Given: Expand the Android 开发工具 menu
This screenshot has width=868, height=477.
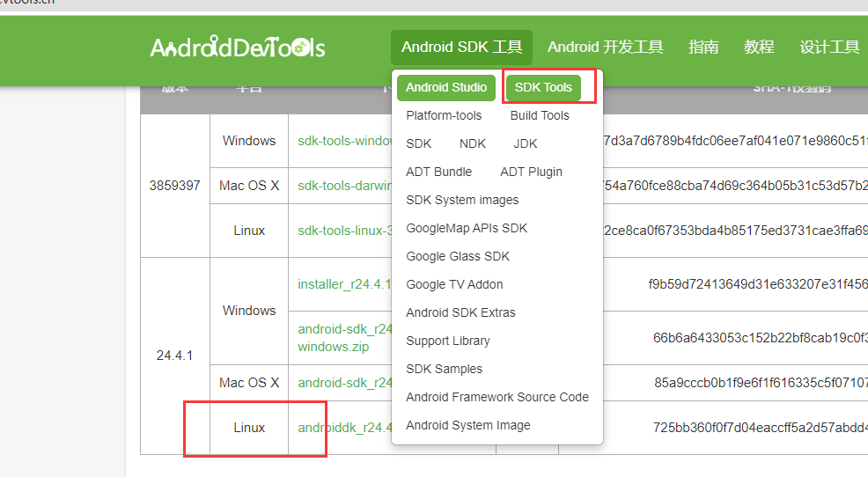Looking at the screenshot, I should point(605,48).
